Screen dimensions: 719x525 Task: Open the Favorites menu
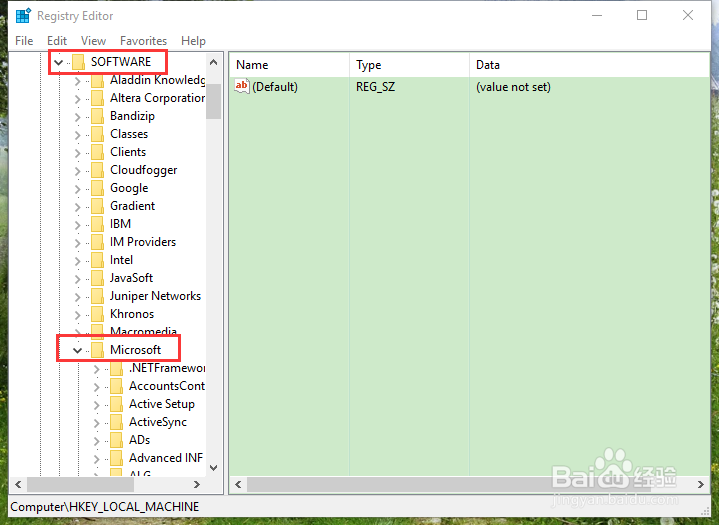[143, 41]
